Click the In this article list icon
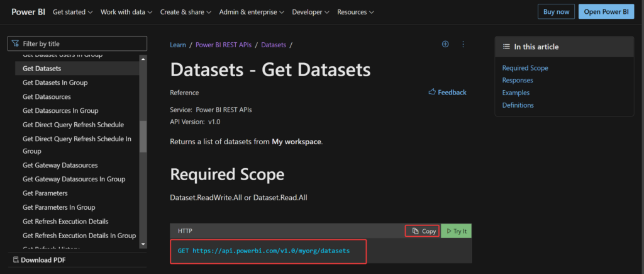This screenshot has width=644, height=274. click(506, 47)
